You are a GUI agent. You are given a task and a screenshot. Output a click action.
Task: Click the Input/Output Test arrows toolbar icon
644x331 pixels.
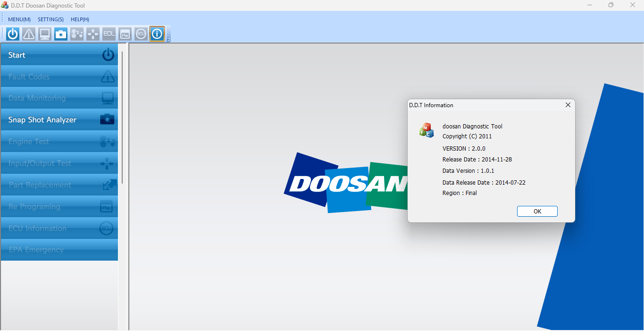[93, 34]
